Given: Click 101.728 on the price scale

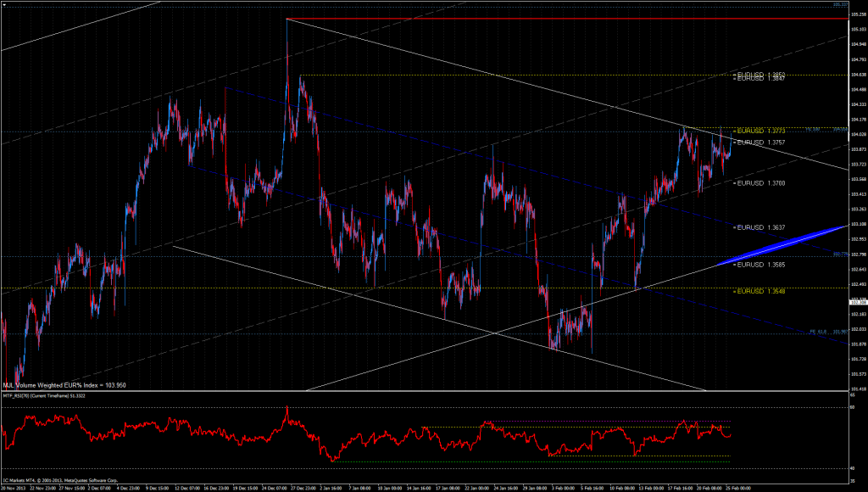Looking at the screenshot, I should coord(859,359).
